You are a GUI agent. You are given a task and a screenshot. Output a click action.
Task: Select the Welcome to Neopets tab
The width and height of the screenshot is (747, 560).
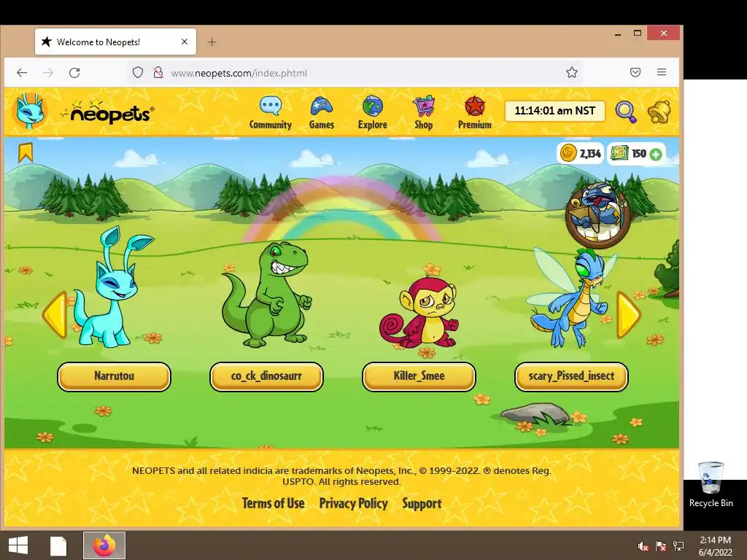115,42
